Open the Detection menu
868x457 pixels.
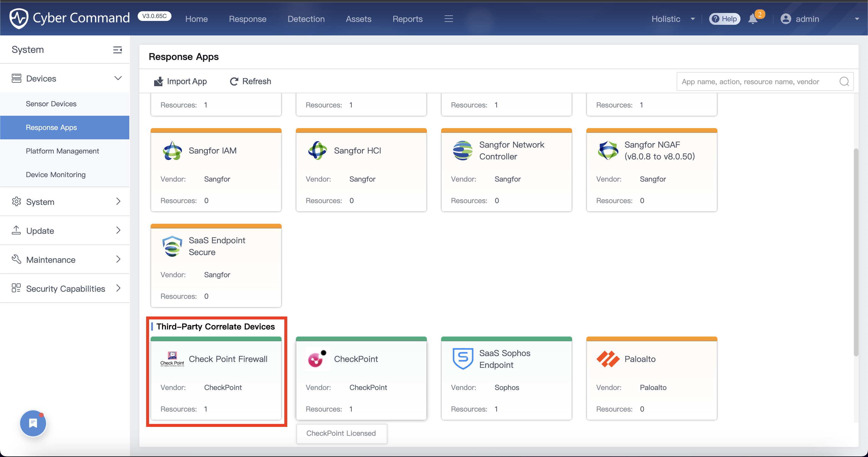[306, 19]
